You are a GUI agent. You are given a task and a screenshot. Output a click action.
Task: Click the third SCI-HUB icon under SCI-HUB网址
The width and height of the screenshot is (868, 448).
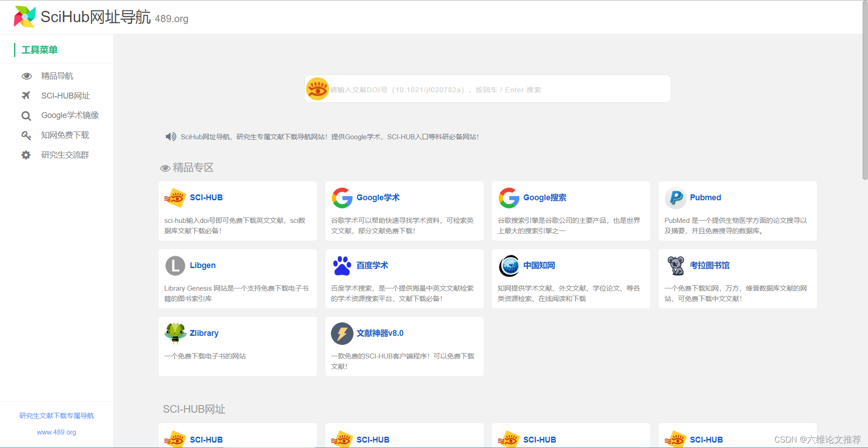509,439
